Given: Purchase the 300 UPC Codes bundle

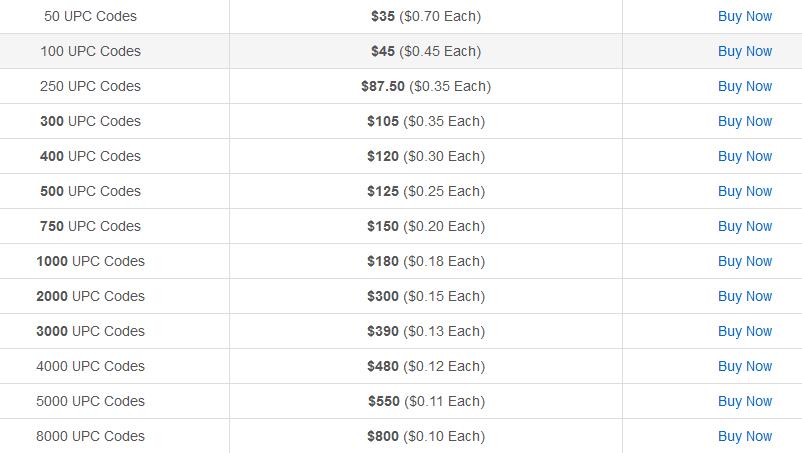Looking at the screenshot, I should [745, 121].
